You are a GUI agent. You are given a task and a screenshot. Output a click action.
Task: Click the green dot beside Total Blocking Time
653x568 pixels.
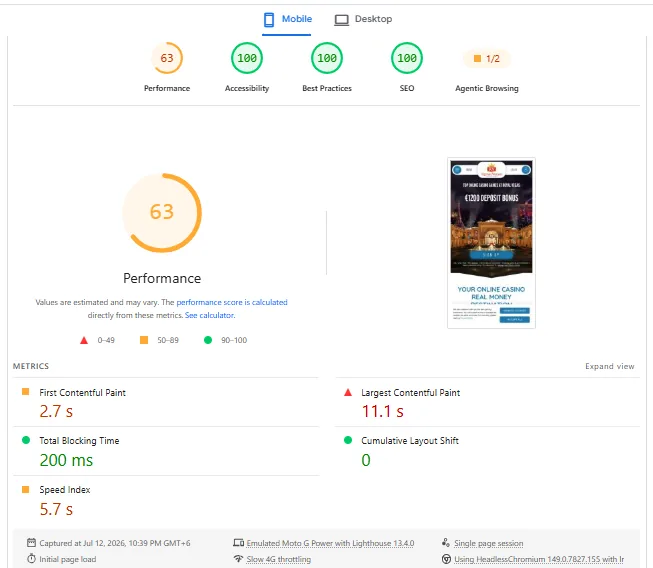tap(26, 440)
